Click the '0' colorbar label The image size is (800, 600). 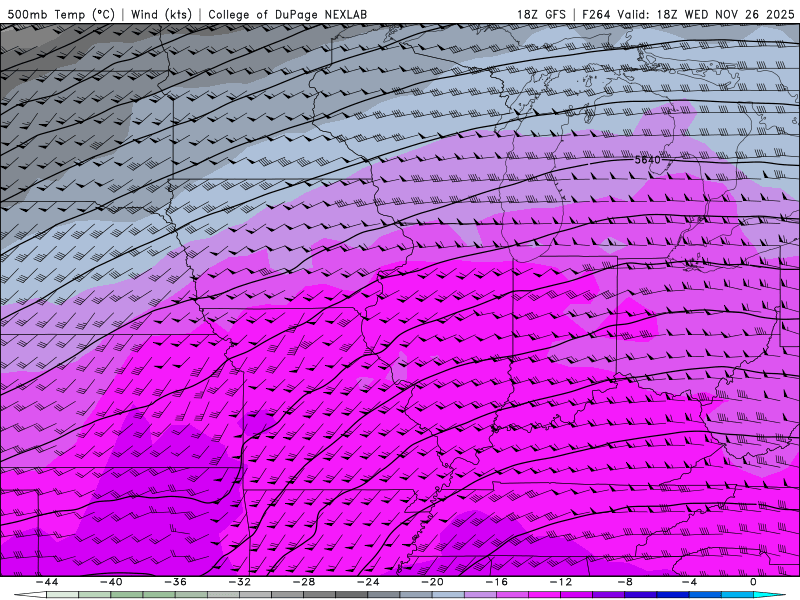tap(754, 582)
